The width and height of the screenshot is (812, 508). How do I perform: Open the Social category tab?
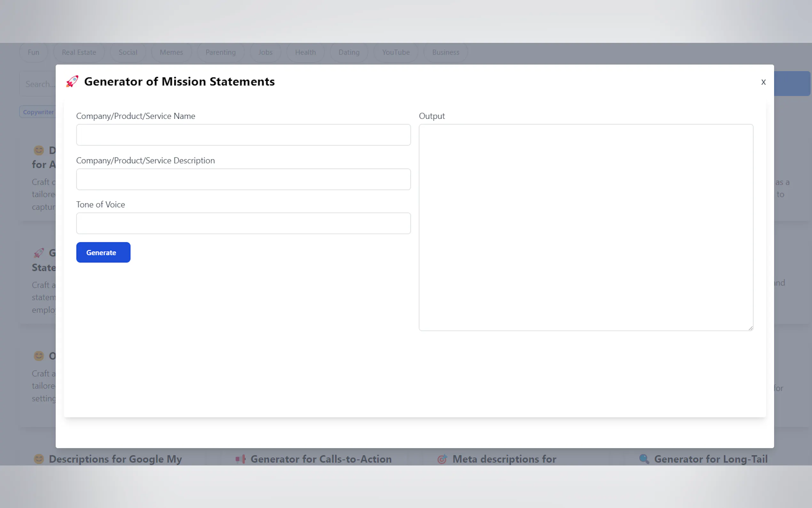pyautogui.click(x=128, y=52)
